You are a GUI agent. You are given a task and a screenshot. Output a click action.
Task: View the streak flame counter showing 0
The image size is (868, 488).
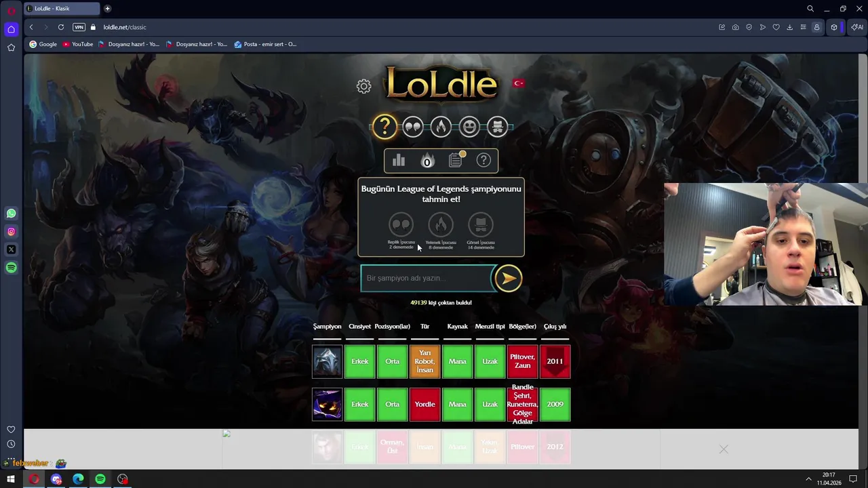(427, 161)
